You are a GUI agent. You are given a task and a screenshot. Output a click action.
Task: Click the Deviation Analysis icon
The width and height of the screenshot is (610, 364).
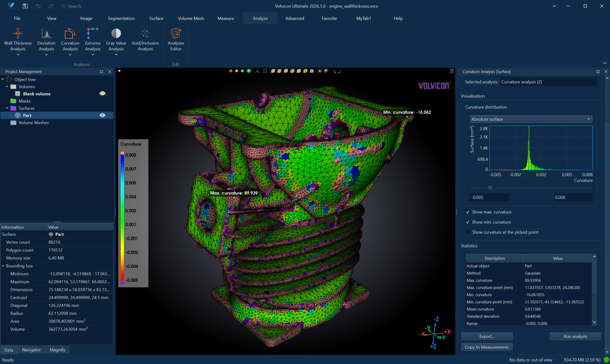click(46, 34)
